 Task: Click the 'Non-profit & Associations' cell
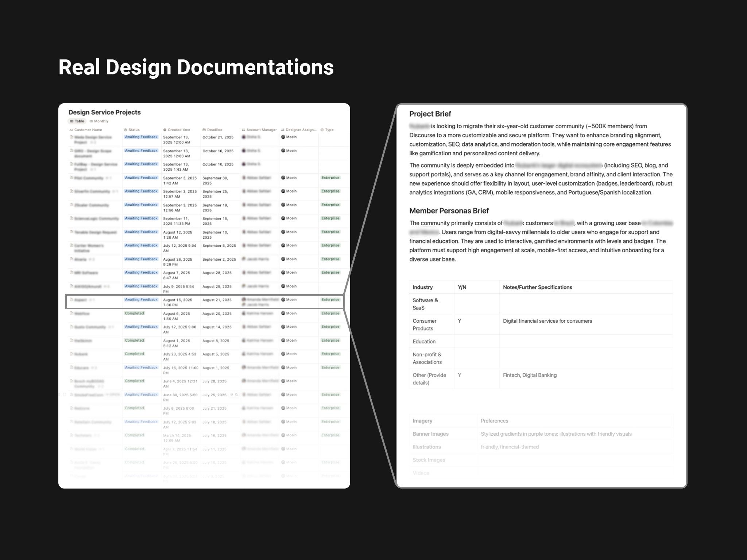[432, 358]
